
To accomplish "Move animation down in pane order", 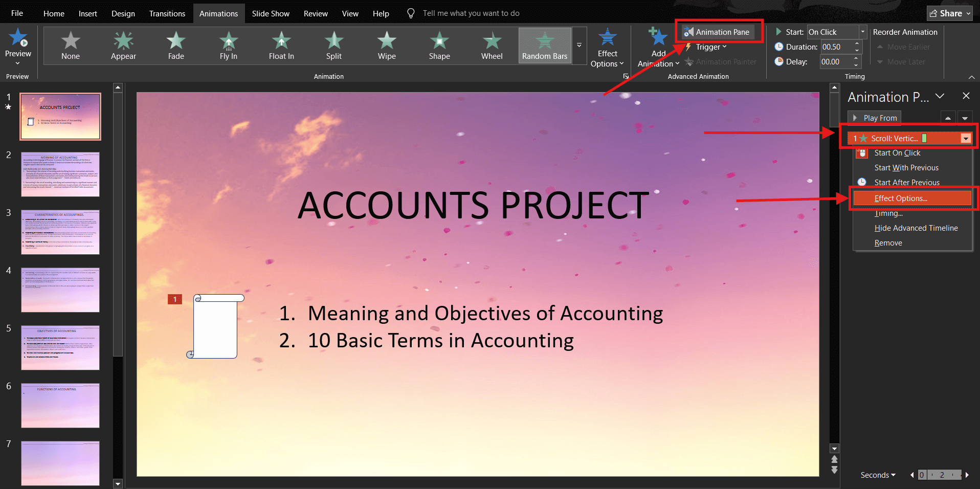I will point(965,118).
